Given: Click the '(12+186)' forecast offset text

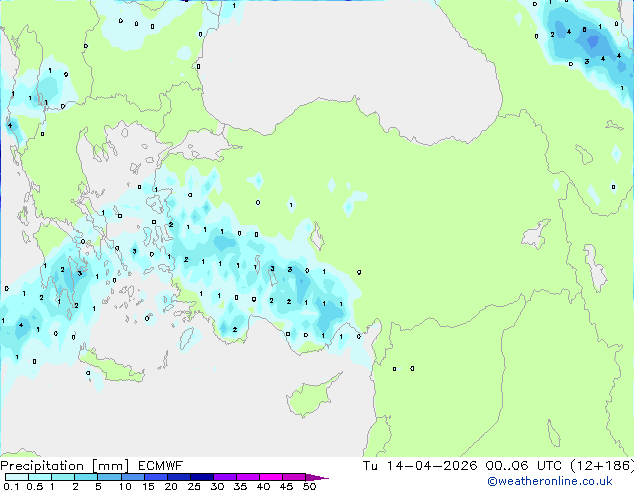Looking at the screenshot, I should [602, 466].
